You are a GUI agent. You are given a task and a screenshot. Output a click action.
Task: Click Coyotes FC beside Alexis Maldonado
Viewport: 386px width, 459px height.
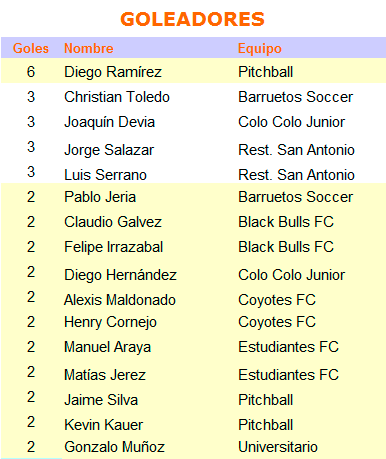tap(277, 300)
